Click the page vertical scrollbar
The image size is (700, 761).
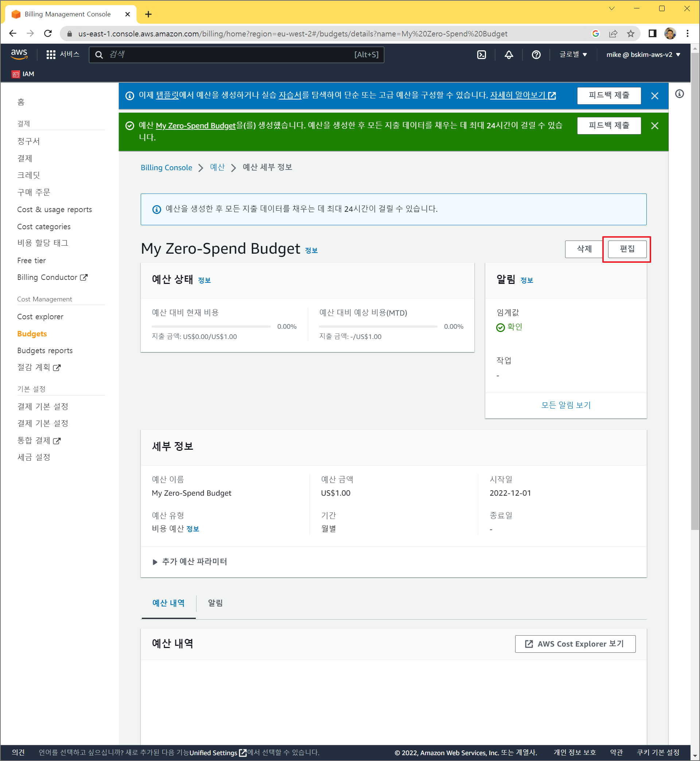(x=695, y=292)
